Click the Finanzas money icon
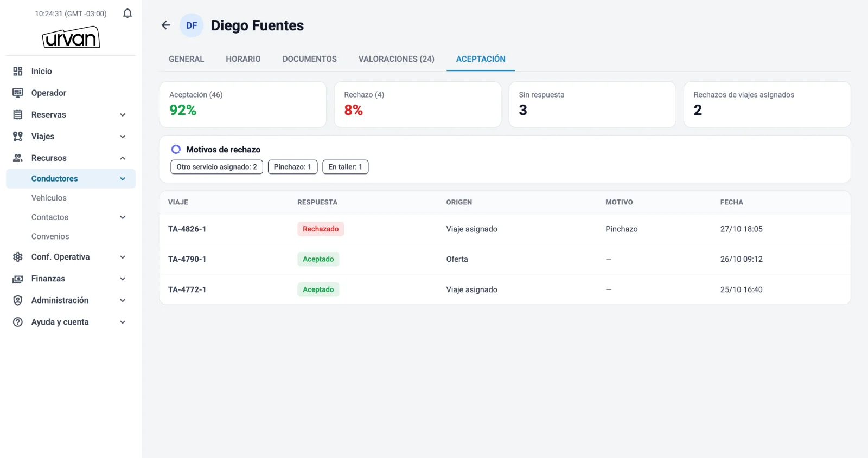The height and width of the screenshot is (458, 868). (x=18, y=279)
